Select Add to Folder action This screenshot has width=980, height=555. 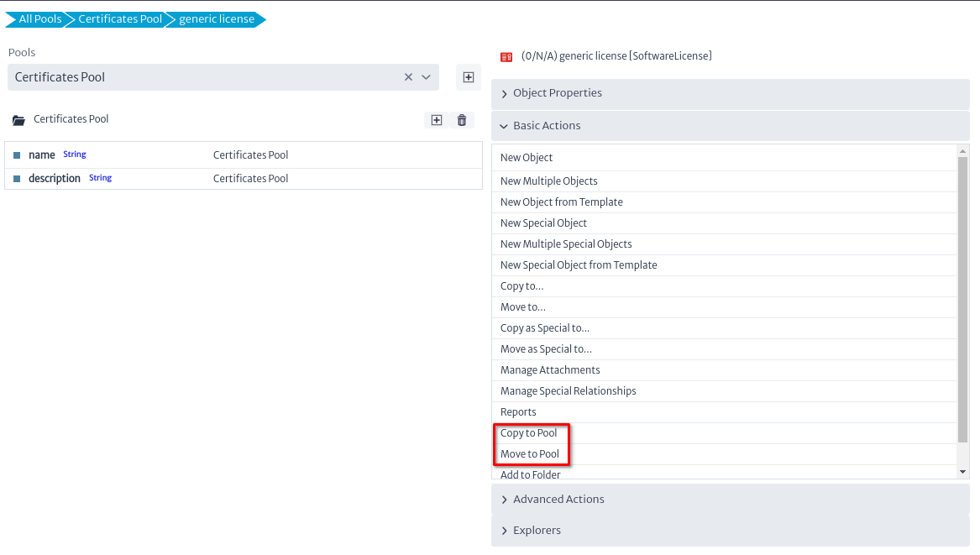click(725, 474)
